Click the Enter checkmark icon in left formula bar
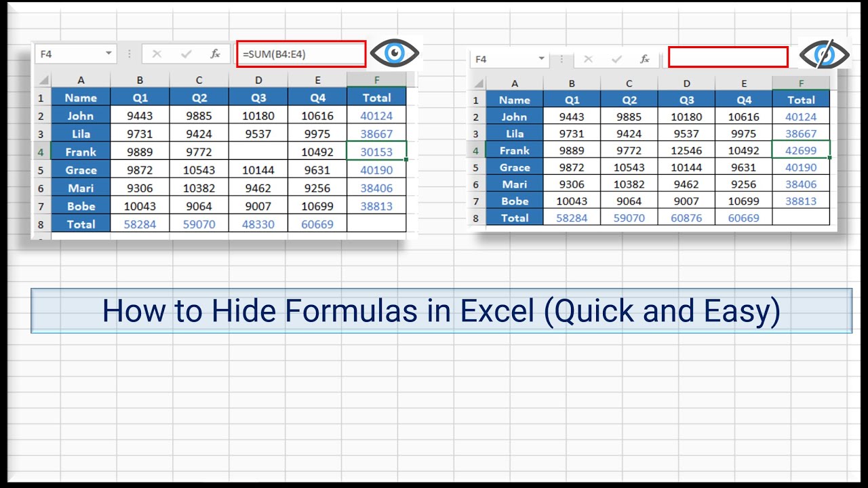The width and height of the screenshot is (868, 488). (x=186, y=54)
